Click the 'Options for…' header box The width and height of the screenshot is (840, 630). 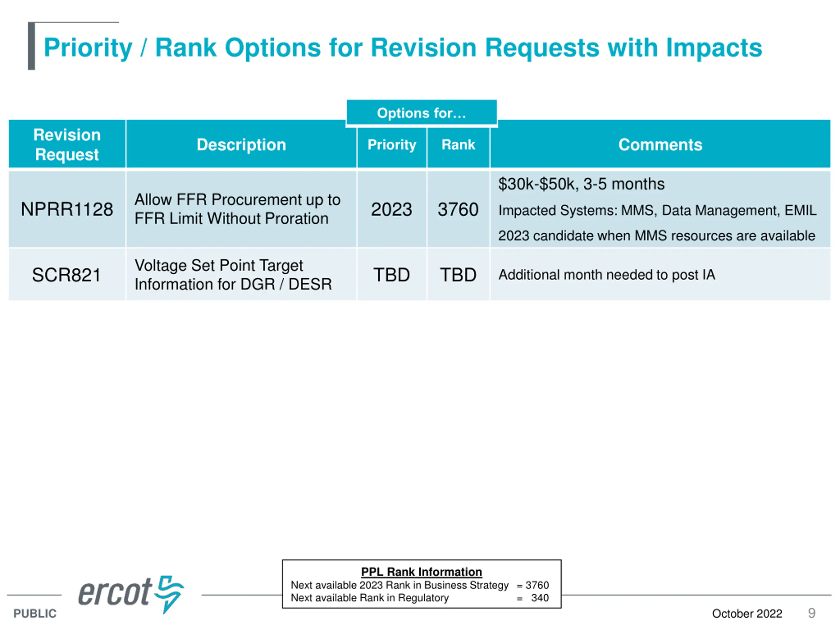[x=422, y=113]
